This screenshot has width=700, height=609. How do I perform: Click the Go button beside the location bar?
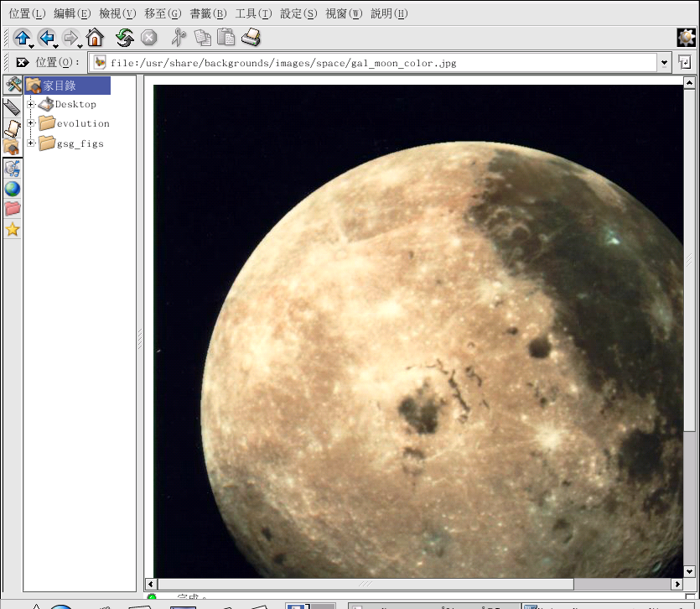[685, 63]
